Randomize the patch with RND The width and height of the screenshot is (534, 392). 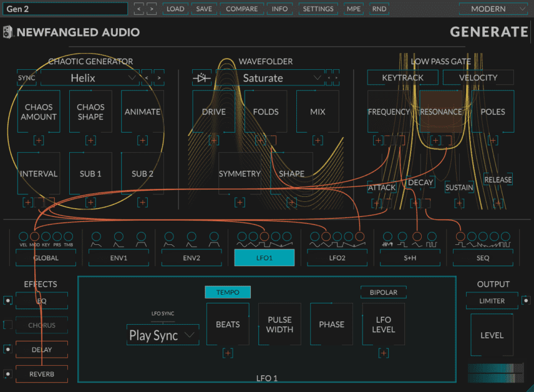pos(379,9)
